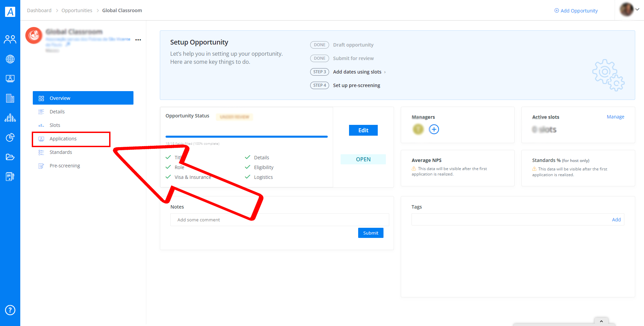This screenshot has width=644, height=326.
Task: Add a manager with plus icon
Action: point(434,129)
